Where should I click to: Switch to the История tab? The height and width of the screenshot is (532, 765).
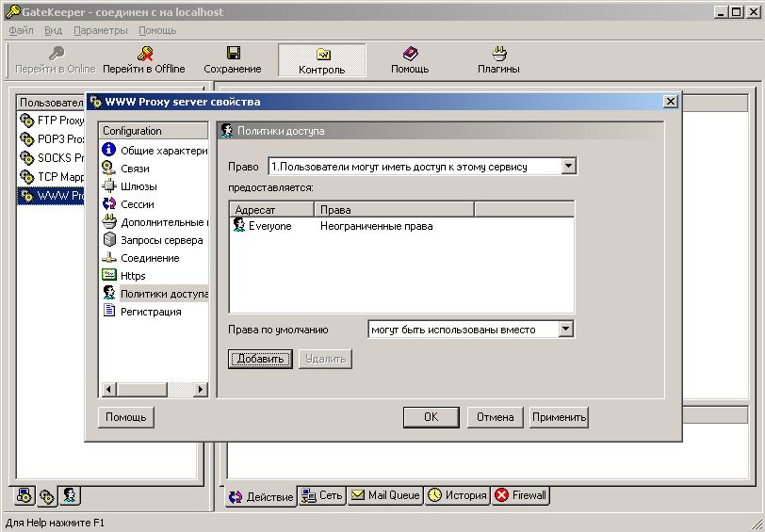(x=458, y=495)
